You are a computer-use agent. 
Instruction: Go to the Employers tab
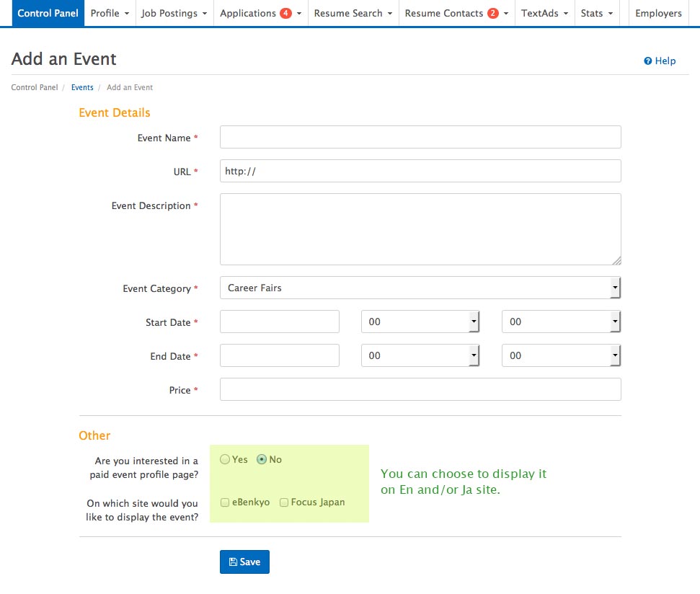click(658, 14)
